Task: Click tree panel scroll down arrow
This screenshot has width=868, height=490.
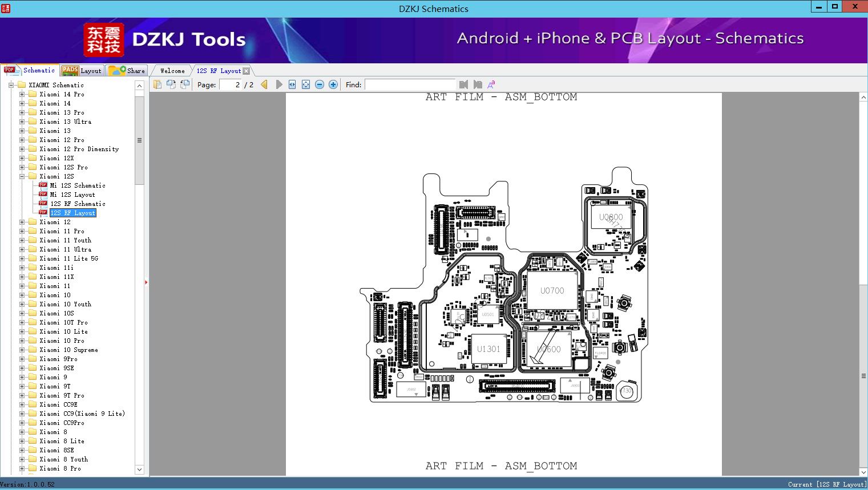Action: click(139, 469)
